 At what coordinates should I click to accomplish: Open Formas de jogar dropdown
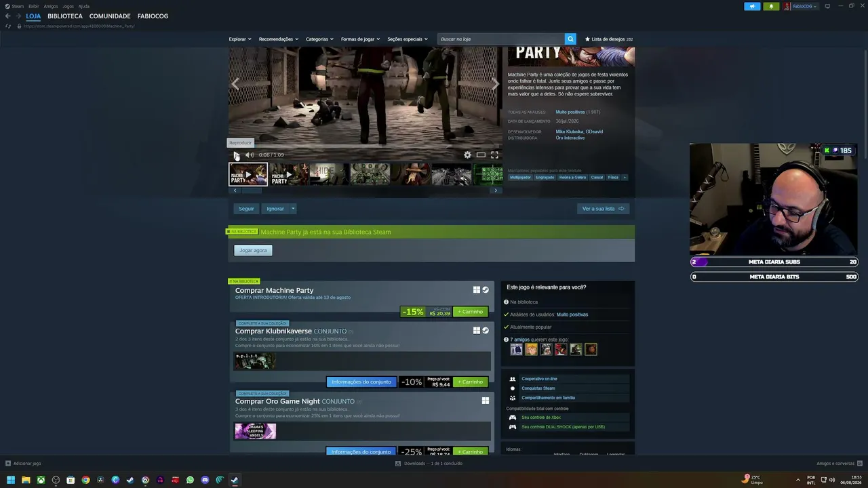click(x=360, y=39)
